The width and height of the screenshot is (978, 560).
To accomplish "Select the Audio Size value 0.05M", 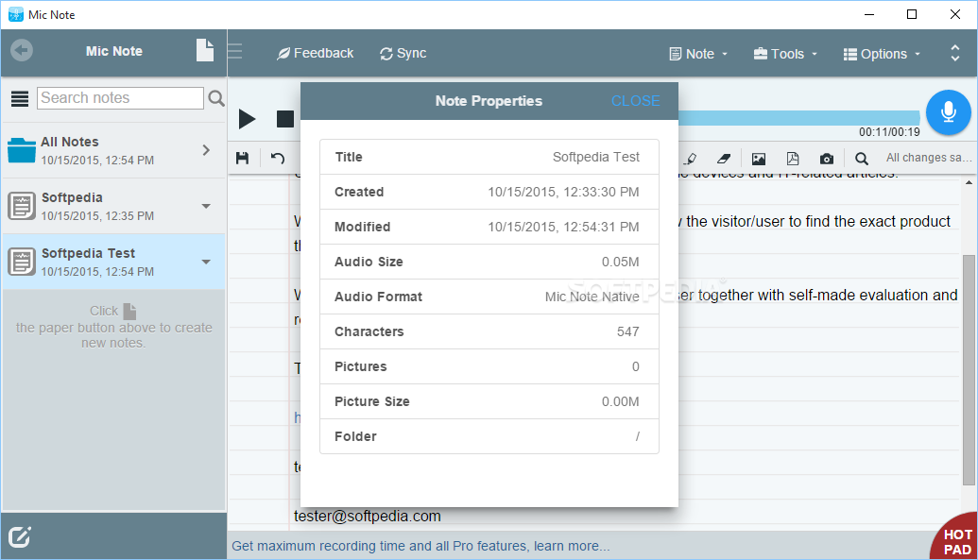I will click(x=620, y=262).
